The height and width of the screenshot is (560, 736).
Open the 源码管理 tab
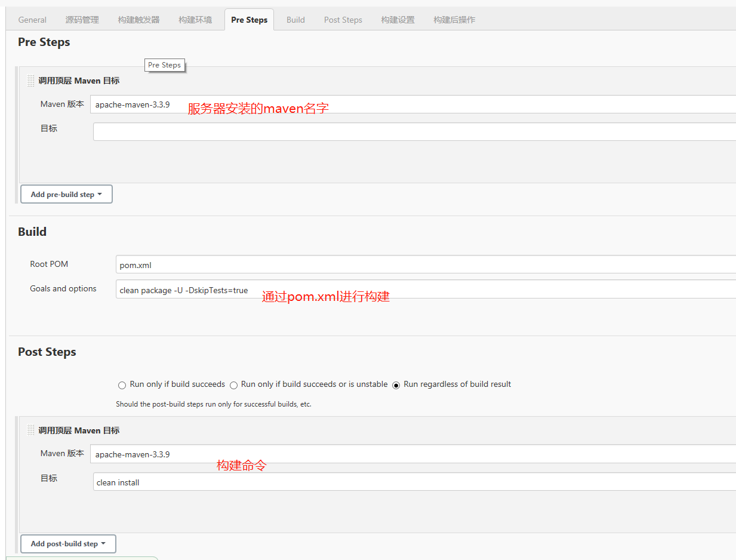(82, 20)
